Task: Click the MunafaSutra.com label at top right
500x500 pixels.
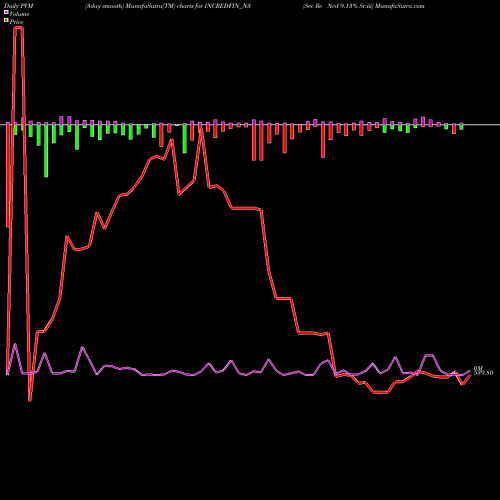Action: click(x=399, y=6)
